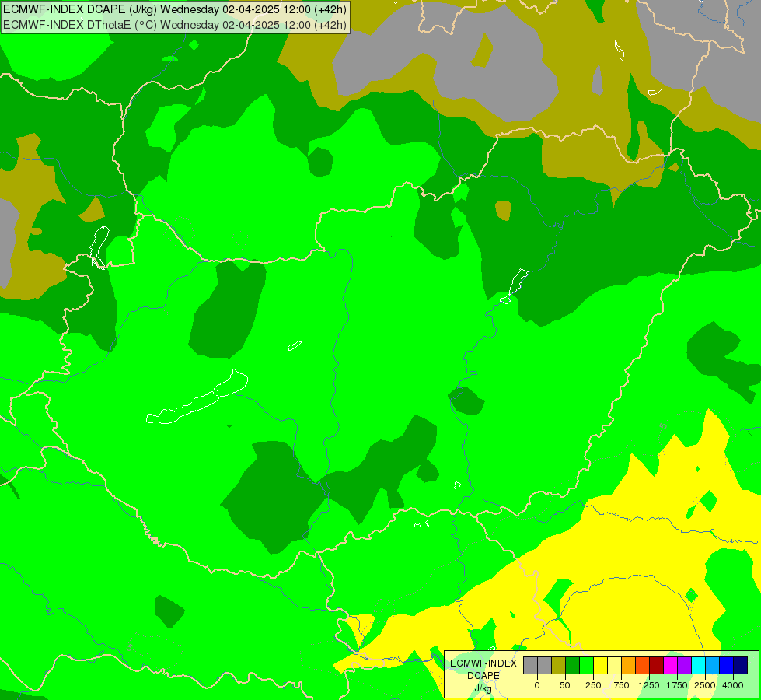Click the J/kg unit label in legend
This screenshot has width=761, height=700.
coord(483,688)
